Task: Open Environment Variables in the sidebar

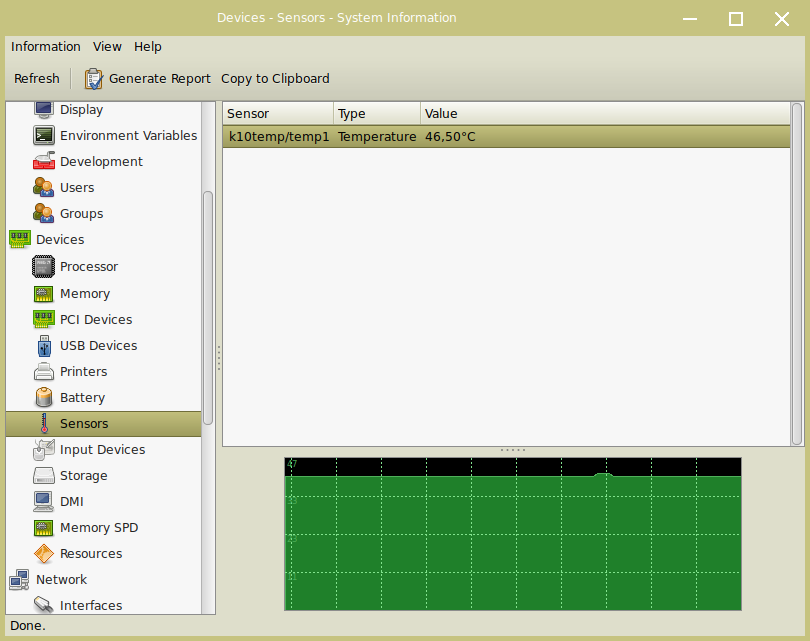Action: [129, 135]
